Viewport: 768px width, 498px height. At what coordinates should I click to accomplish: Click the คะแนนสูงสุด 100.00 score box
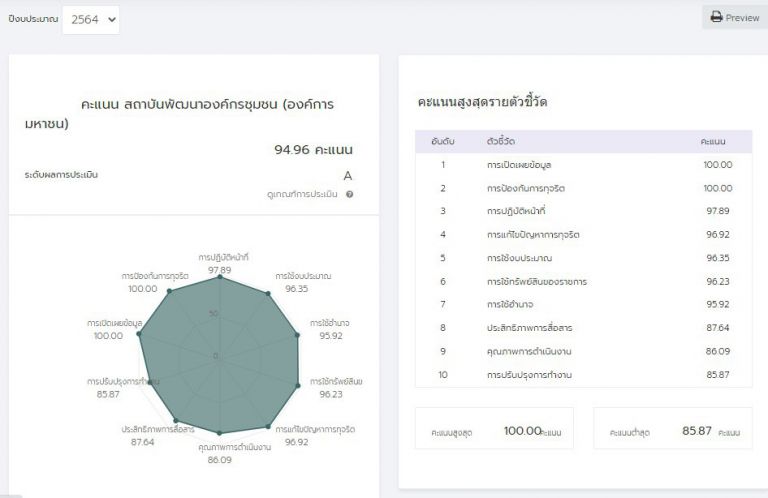(x=494, y=431)
